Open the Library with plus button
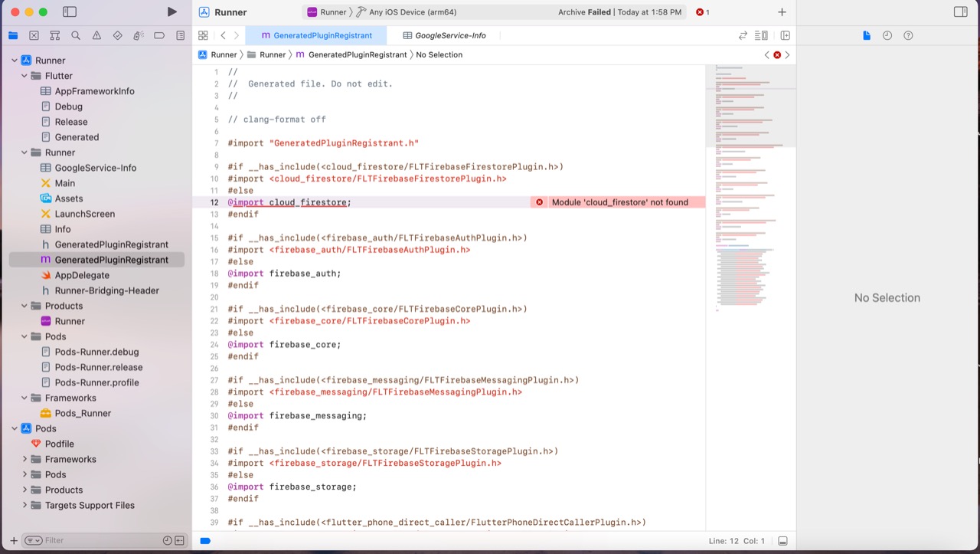This screenshot has width=980, height=554. coord(782,12)
